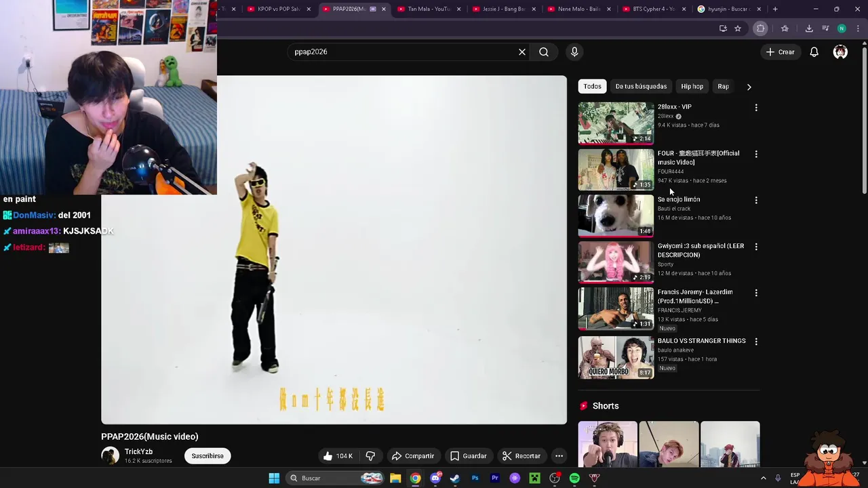Click the install app icon in address bar

tap(723, 28)
